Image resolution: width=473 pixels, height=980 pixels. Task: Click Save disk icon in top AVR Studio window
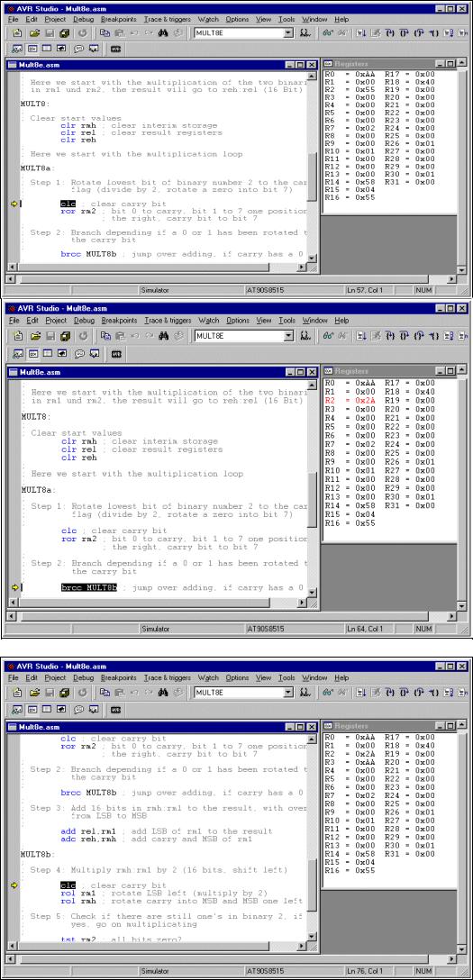click(50, 33)
